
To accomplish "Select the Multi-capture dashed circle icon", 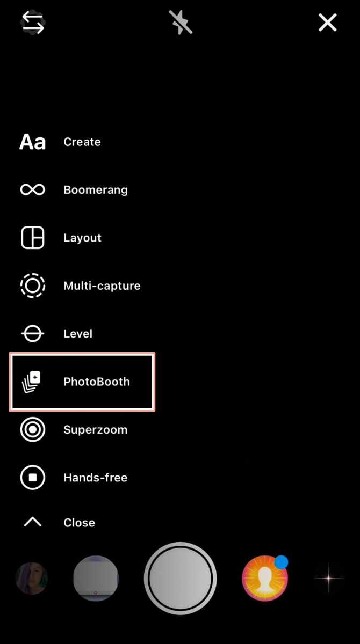I will [x=32, y=286].
